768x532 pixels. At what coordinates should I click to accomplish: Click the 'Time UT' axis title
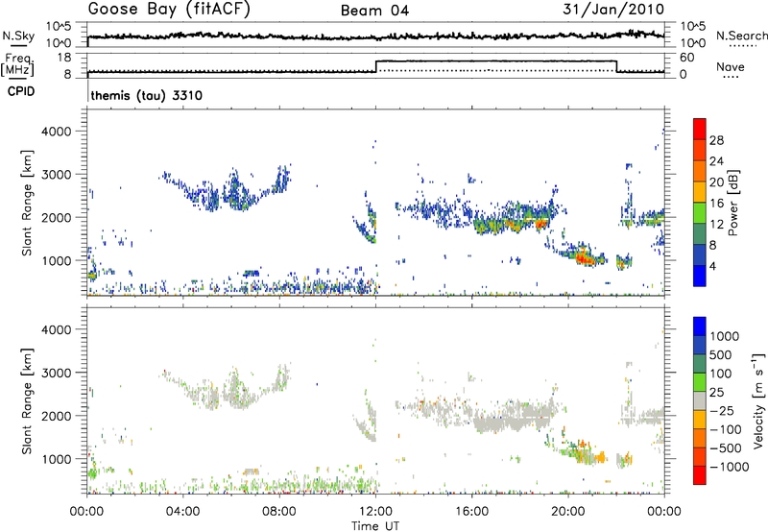[x=375, y=526]
